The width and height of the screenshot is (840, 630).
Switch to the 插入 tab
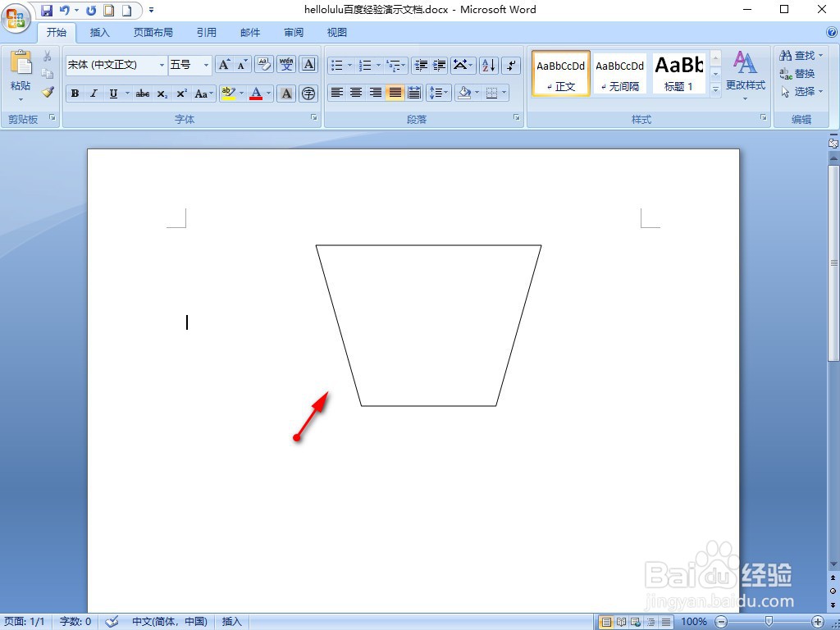[99, 33]
